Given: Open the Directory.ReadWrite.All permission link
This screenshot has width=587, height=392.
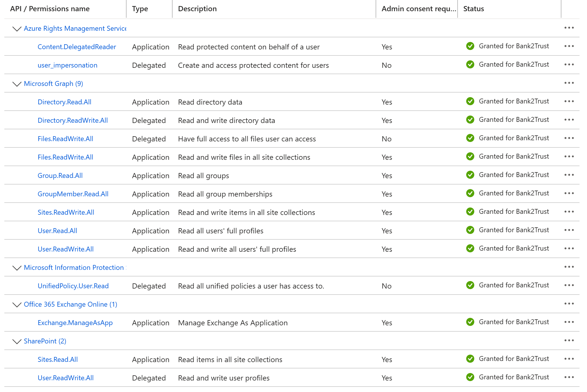Looking at the screenshot, I should (x=73, y=120).
